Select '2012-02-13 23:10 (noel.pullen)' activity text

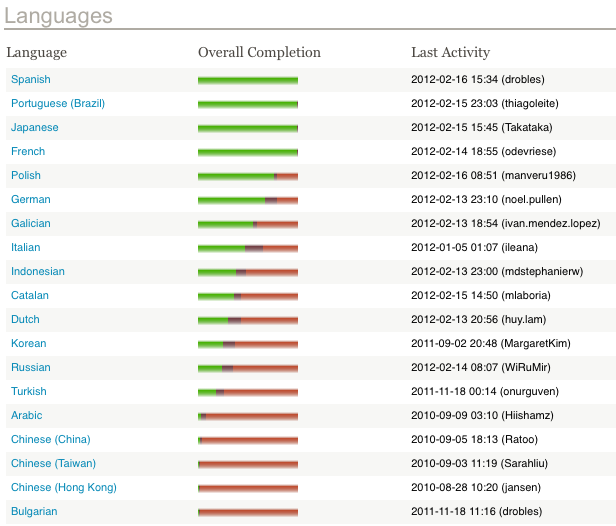(x=486, y=199)
